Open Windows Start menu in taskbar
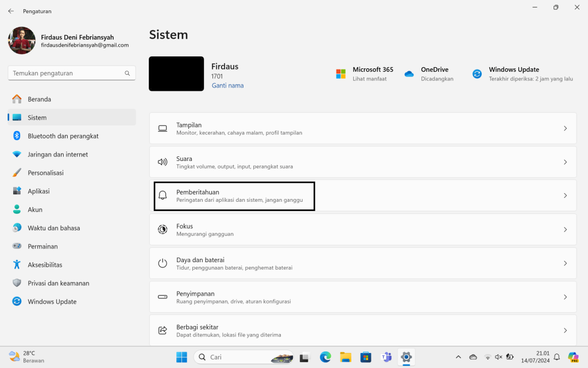 [181, 357]
